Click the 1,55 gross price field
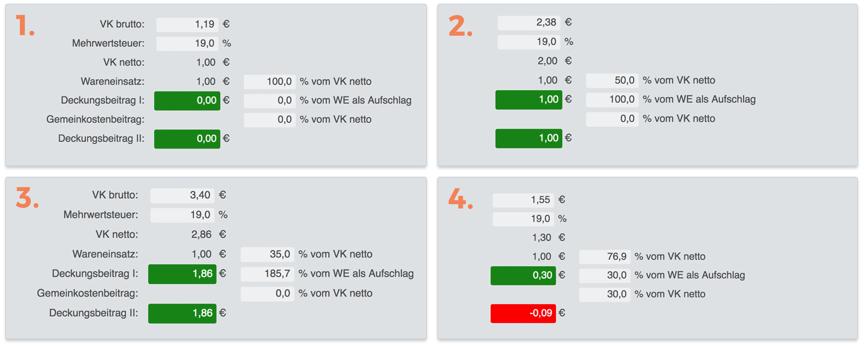 [x=523, y=200]
